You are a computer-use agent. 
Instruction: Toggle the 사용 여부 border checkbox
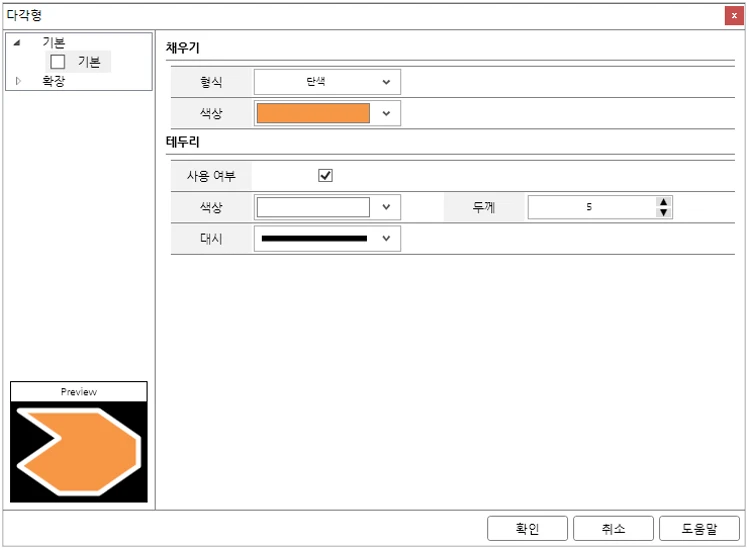tap(325, 175)
